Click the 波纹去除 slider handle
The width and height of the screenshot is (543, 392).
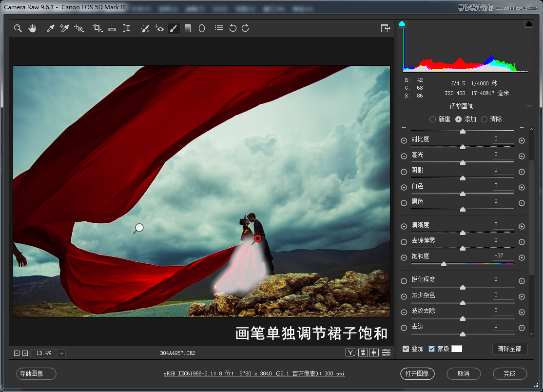coord(463,318)
